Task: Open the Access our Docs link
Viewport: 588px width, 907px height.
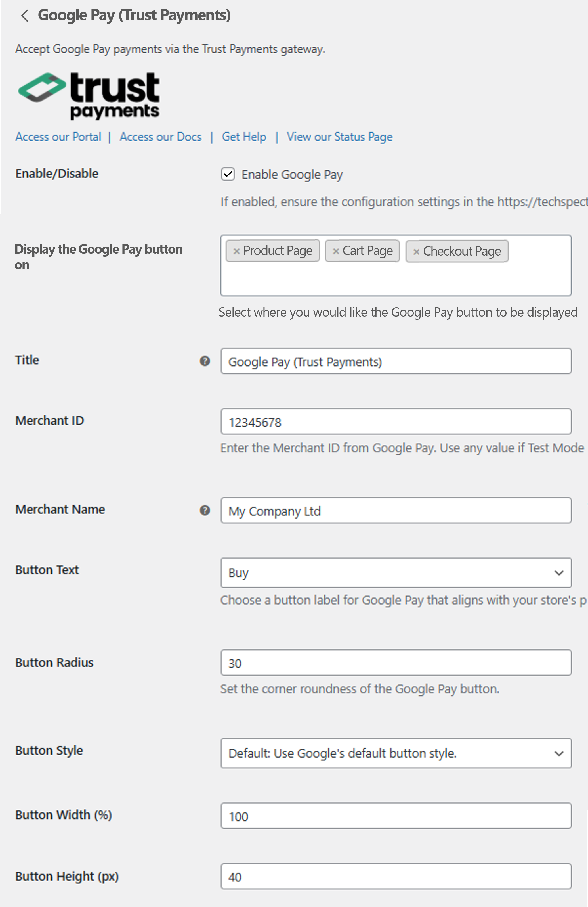Action: click(161, 137)
